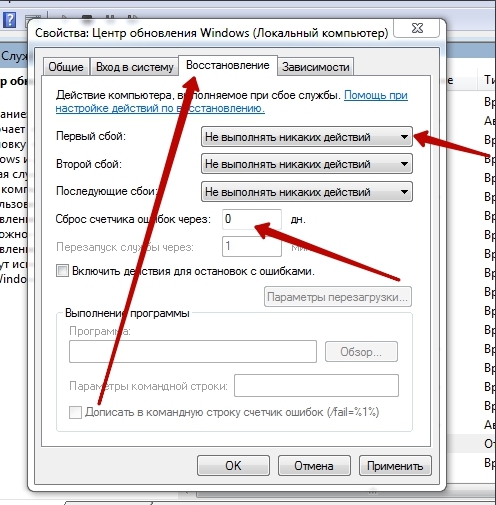Click the Параметры командной строки field

tap(316, 386)
